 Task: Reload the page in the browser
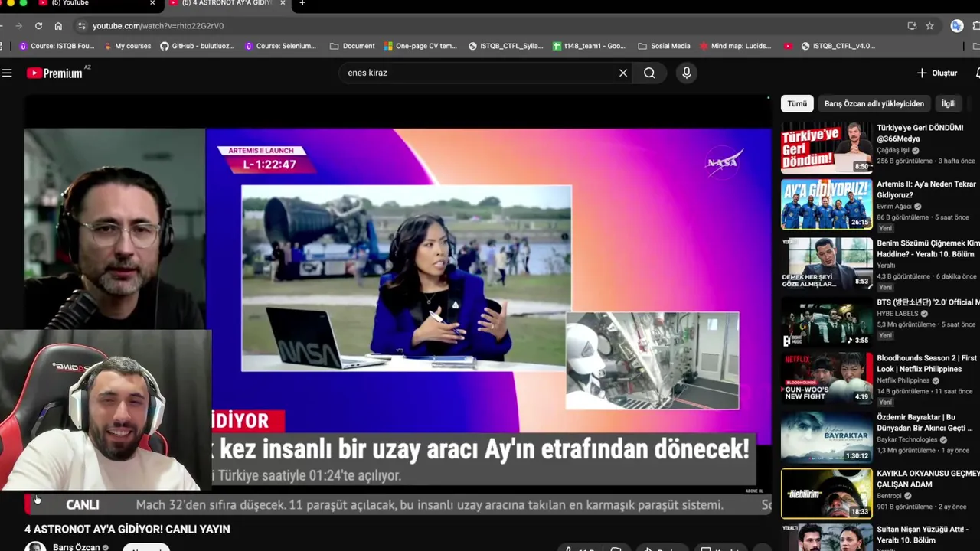click(x=38, y=25)
